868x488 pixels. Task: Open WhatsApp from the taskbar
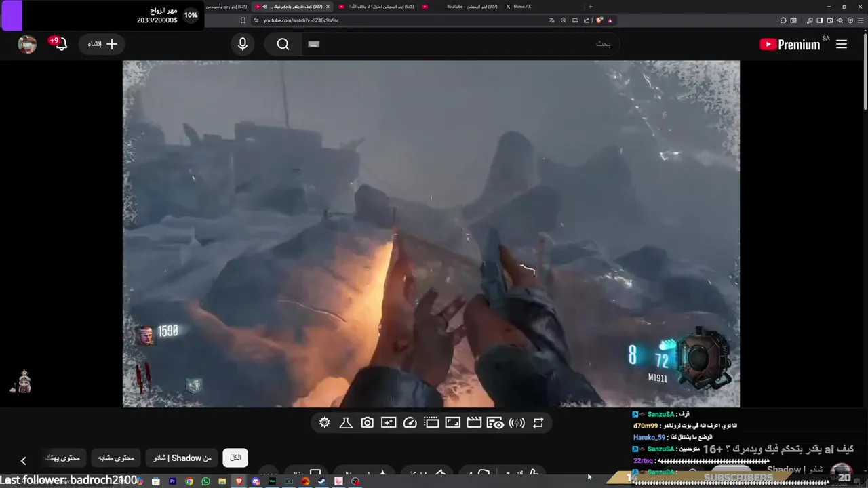pyautogui.click(x=205, y=481)
